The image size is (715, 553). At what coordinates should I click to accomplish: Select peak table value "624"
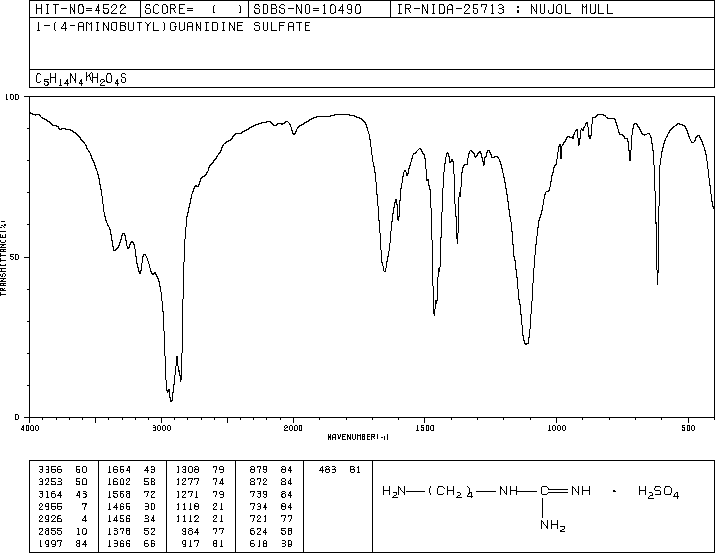click(x=259, y=531)
